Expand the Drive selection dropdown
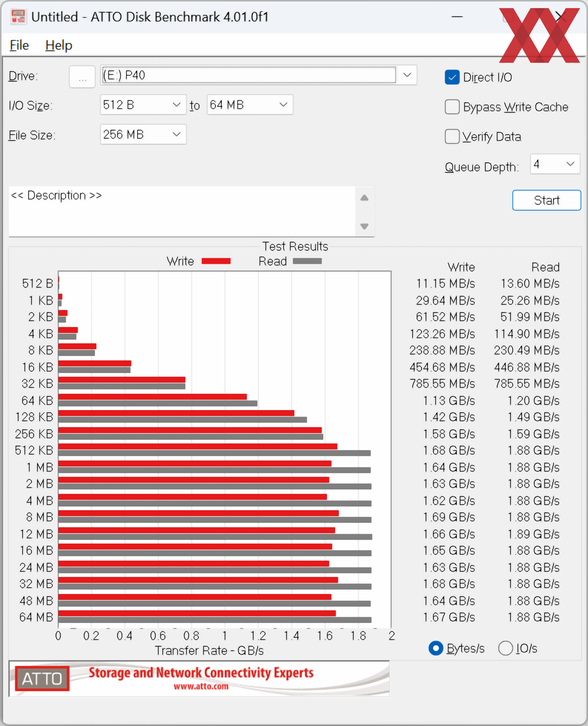 coord(407,75)
